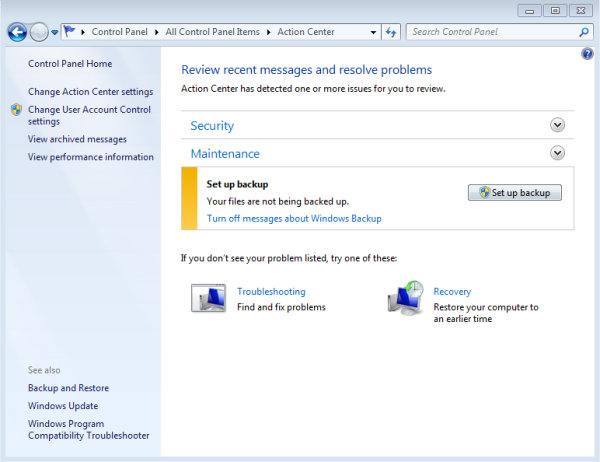Viewport: 600px width, 462px height.
Task: Open Change User Account Control settings
Action: (89, 115)
